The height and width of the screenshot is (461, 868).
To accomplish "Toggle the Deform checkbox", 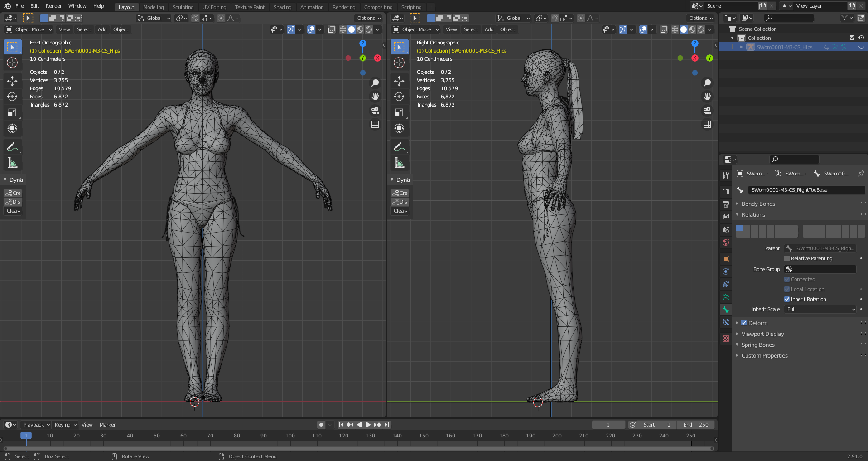I will (744, 323).
